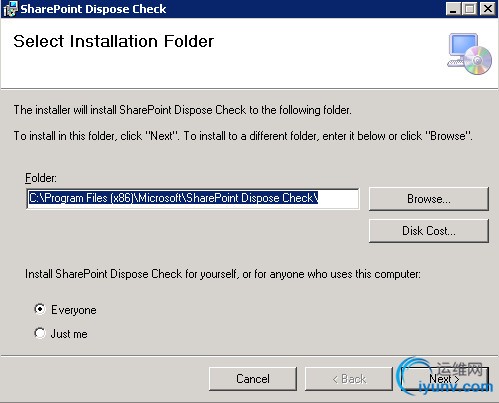
Task: Click the text 'The installer will install SharePoint Dispose Check'
Action: (x=130, y=110)
